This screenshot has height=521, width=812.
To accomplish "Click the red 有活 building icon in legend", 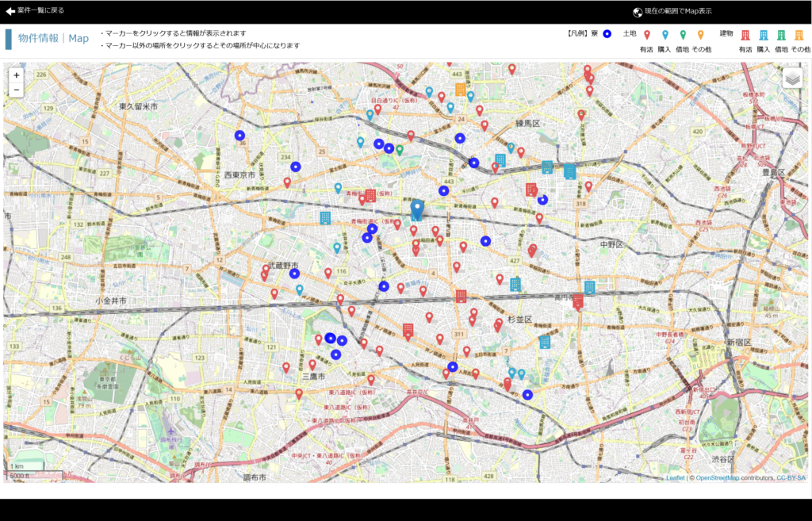I will click(745, 35).
